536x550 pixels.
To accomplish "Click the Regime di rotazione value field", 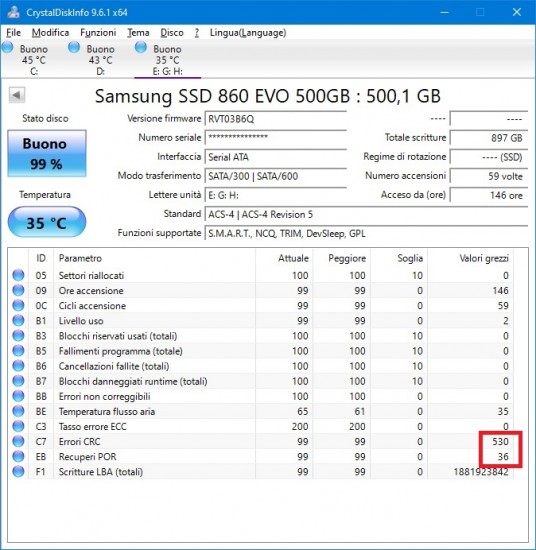I will point(489,157).
